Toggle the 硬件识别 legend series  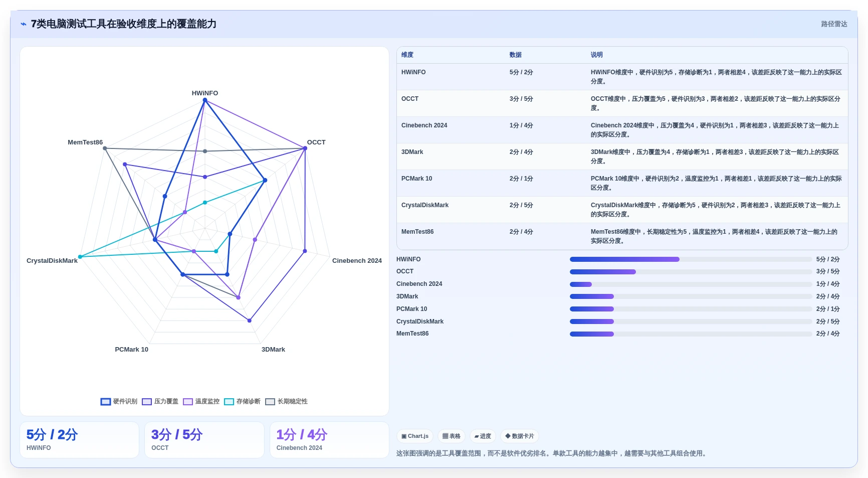tap(119, 401)
